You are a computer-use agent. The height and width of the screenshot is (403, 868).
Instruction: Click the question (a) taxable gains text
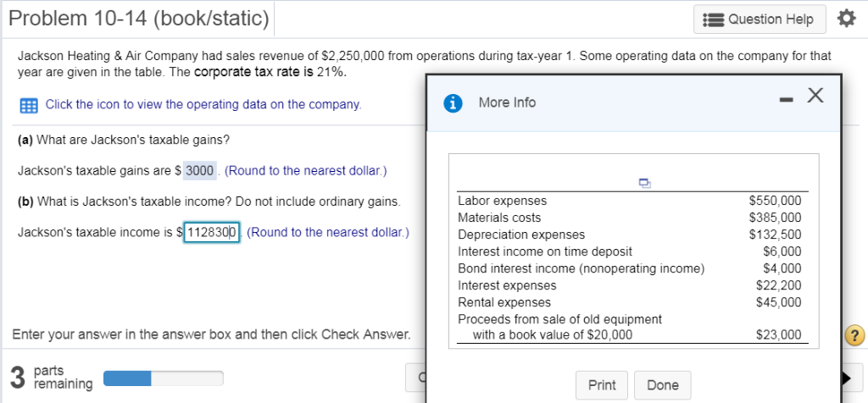point(124,140)
